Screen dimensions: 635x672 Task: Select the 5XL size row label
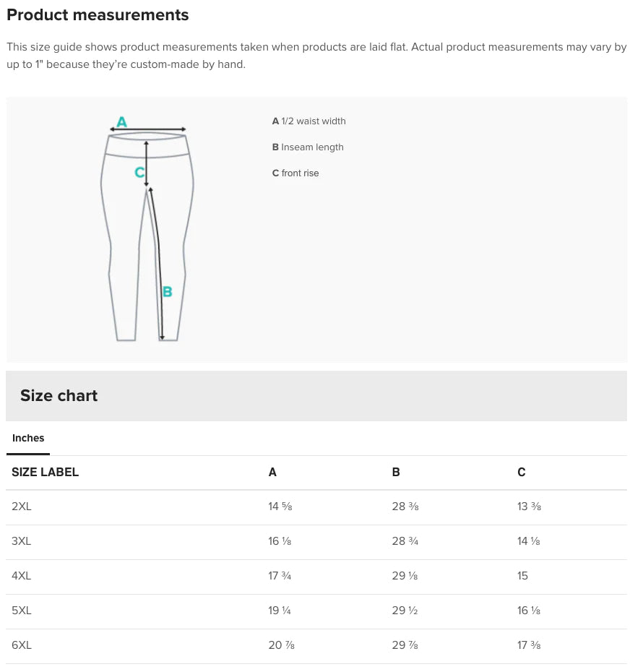pyautogui.click(x=22, y=611)
